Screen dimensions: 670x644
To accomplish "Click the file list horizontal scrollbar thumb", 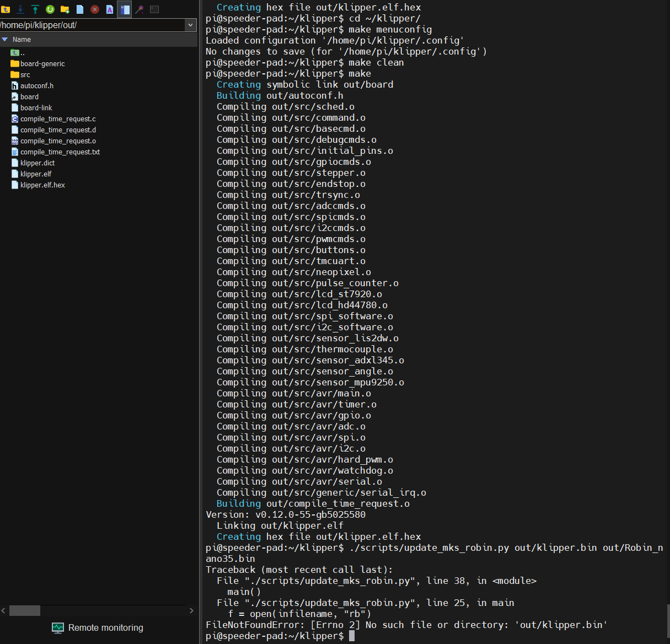I will (x=25, y=610).
